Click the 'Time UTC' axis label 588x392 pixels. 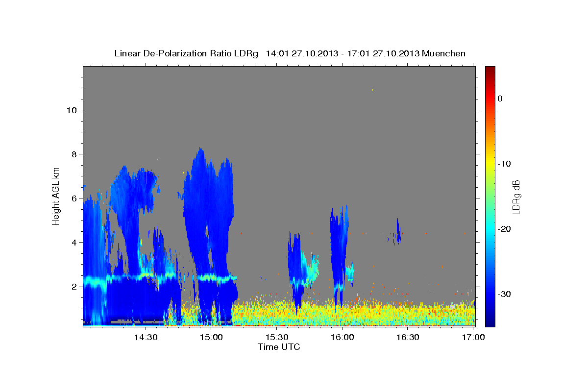click(279, 347)
